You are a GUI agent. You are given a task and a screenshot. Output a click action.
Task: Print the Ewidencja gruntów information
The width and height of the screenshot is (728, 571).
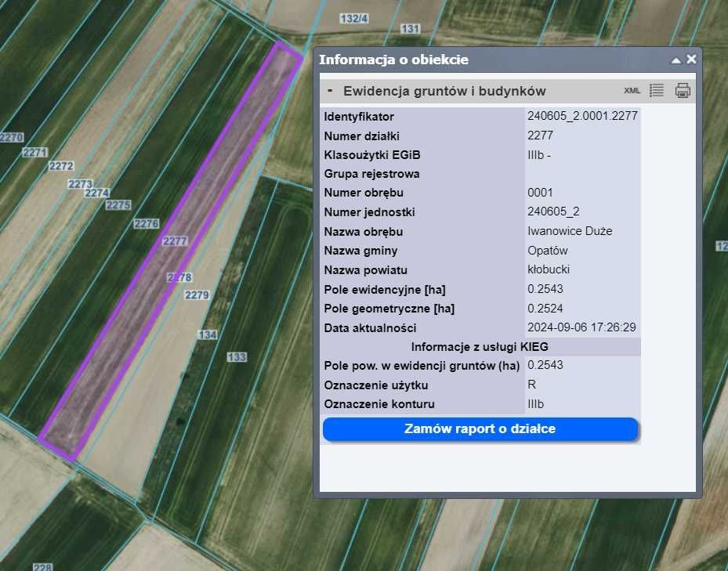683,90
